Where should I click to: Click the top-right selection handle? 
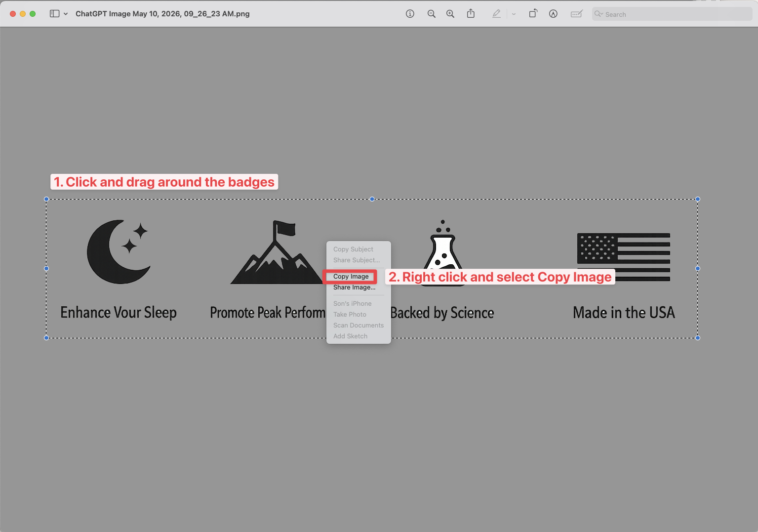point(698,199)
